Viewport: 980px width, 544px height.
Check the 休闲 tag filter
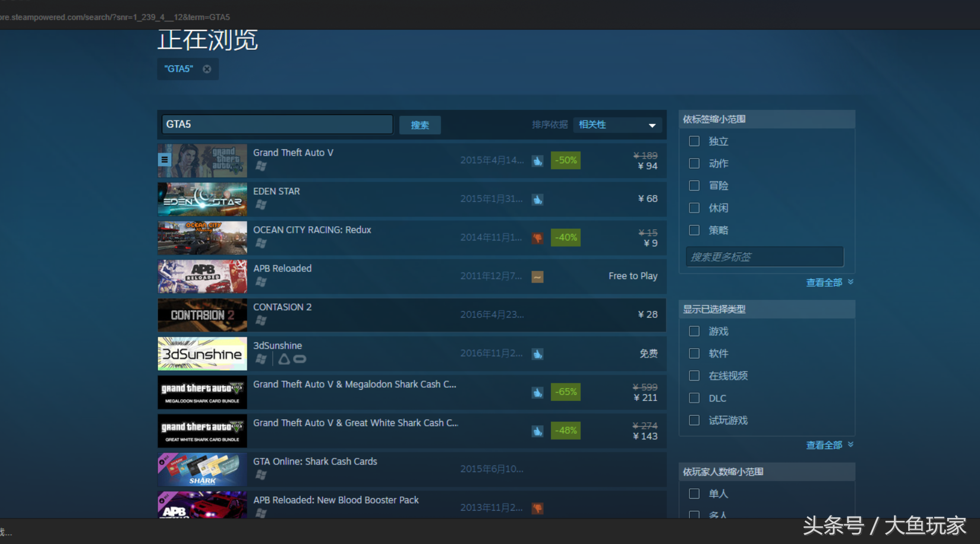point(694,208)
